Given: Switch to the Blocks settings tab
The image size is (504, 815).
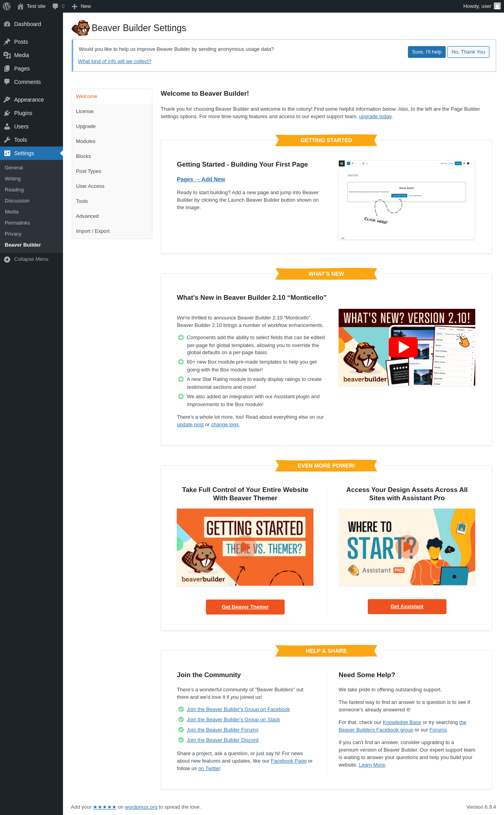Looking at the screenshot, I should coord(112,156).
